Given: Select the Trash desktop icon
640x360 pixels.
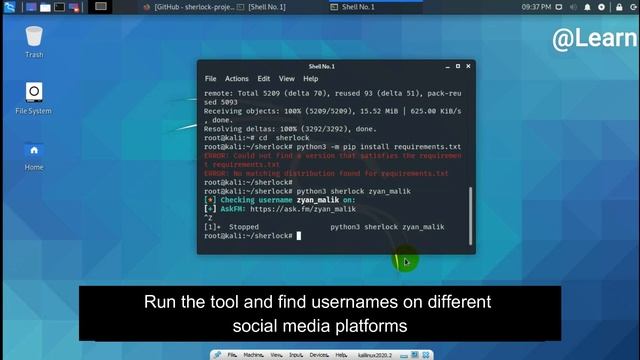Looking at the screenshot, I should (x=34, y=42).
